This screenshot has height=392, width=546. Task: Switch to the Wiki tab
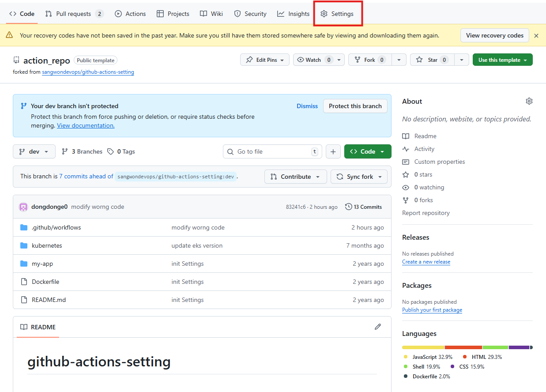click(211, 14)
